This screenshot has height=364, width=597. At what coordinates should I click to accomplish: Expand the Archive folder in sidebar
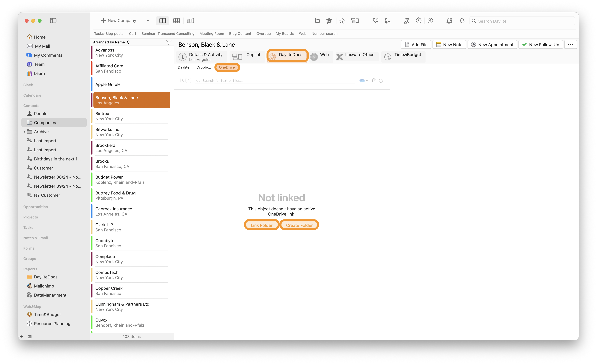[x=24, y=132]
